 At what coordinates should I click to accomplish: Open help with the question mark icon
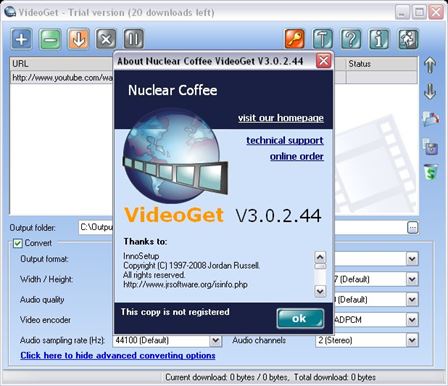click(351, 39)
